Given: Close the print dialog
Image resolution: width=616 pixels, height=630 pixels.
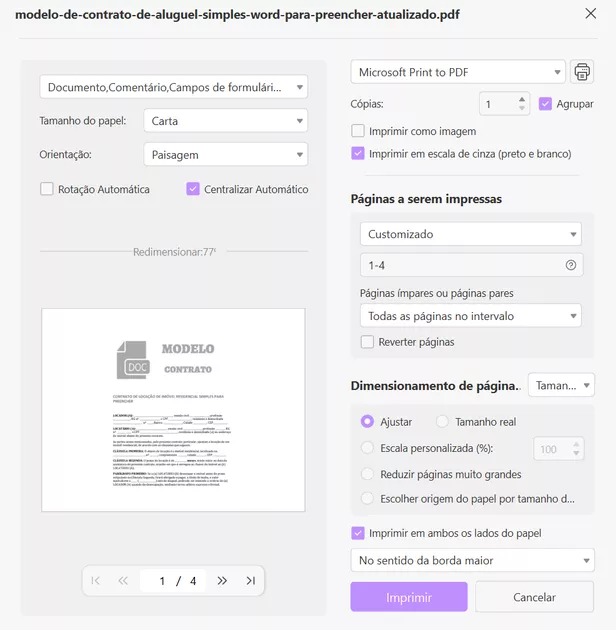Looking at the screenshot, I should coord(591,14).
